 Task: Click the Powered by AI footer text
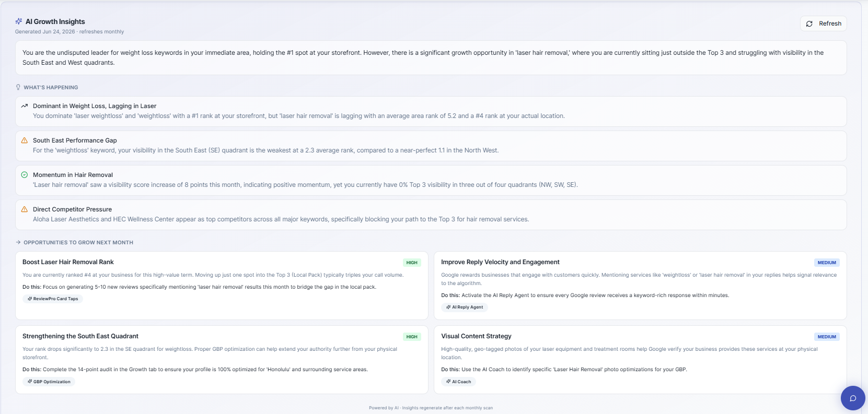pos(431,408)
